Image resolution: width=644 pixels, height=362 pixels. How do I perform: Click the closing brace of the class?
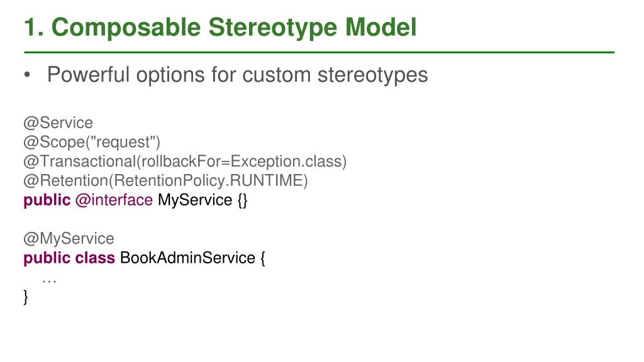click(26, 297)
